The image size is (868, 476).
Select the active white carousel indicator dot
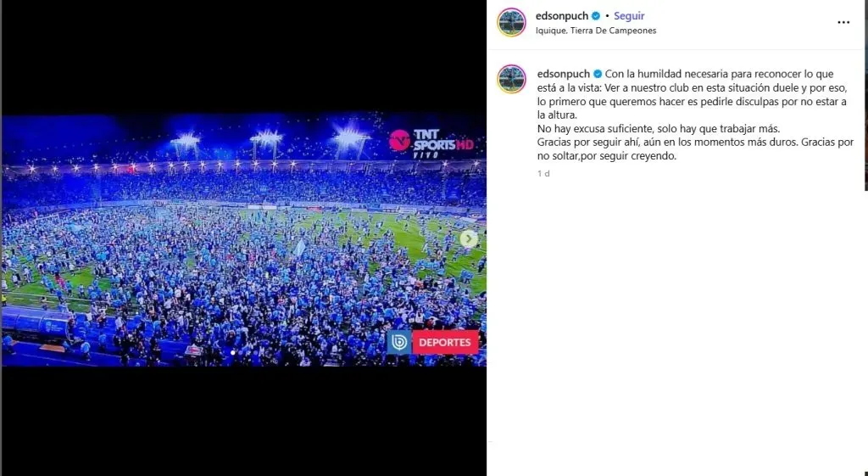[x=232, y=352]
